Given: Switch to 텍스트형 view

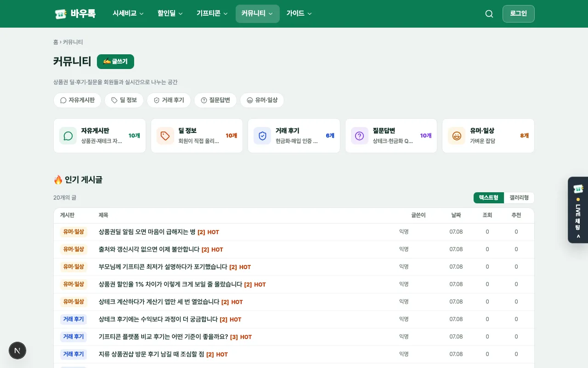Looking at the screenshot, I should click(489, 198).
